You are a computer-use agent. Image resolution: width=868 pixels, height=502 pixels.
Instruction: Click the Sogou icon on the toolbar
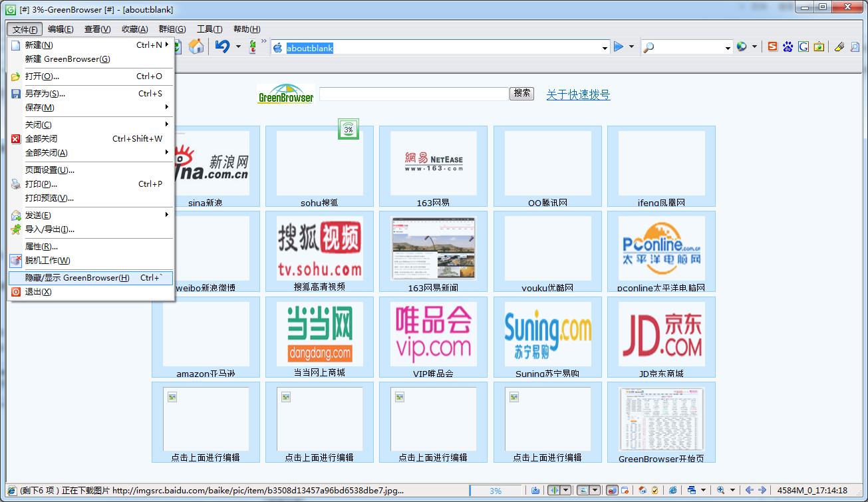pyautogui.click(x=772, y=47)
